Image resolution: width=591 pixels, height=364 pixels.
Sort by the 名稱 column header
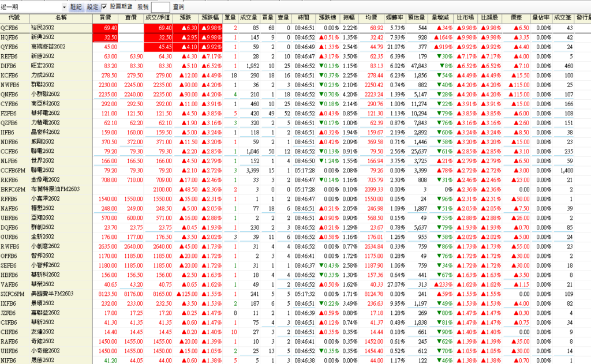pos(61,18)
